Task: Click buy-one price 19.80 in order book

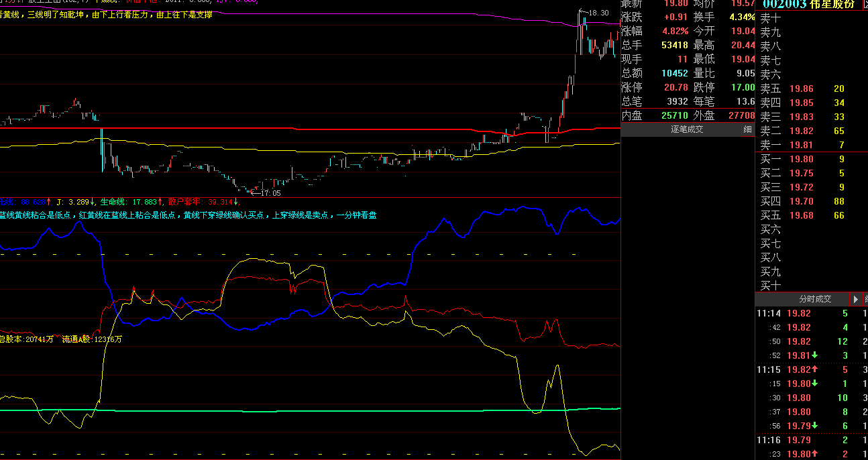Action: click(x=801, y=159)
